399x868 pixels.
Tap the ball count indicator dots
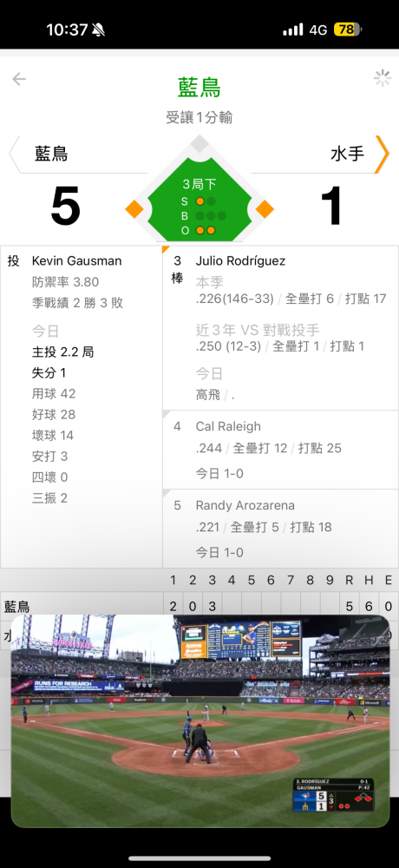(x=211, y=216)
